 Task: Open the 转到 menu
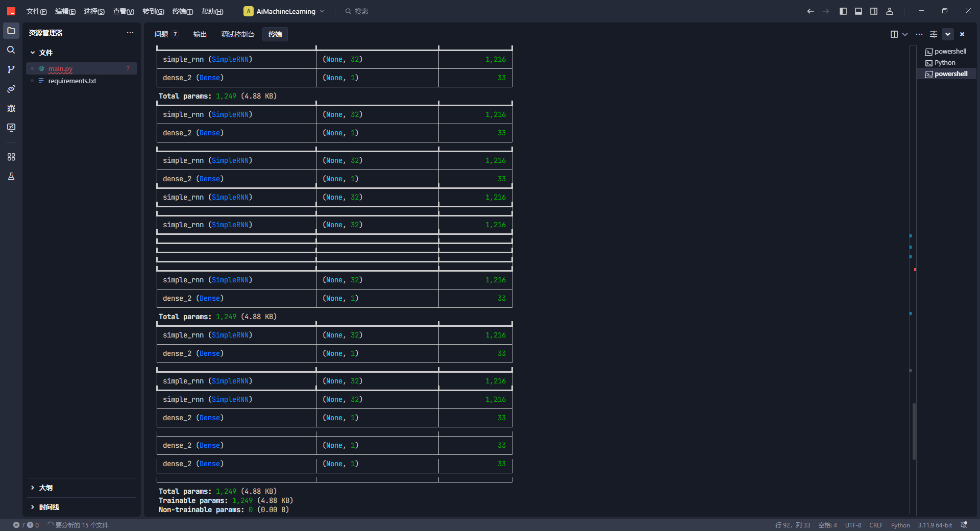point(153,11)
